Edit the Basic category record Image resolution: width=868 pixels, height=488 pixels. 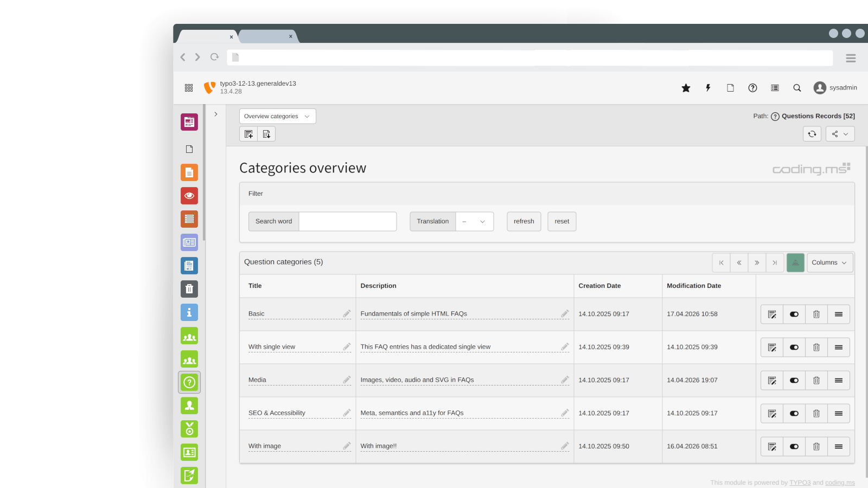[x=772, y=314]
